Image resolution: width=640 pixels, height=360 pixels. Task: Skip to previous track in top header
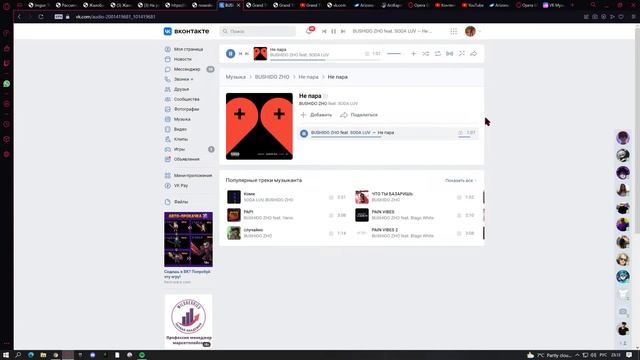pyautogui.click(x=324, y=31)
